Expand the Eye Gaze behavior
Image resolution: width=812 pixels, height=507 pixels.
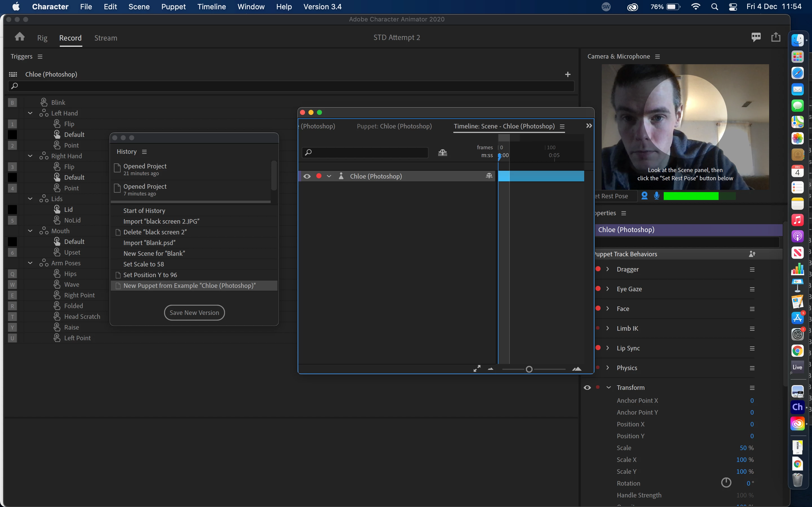click(608, 289)
